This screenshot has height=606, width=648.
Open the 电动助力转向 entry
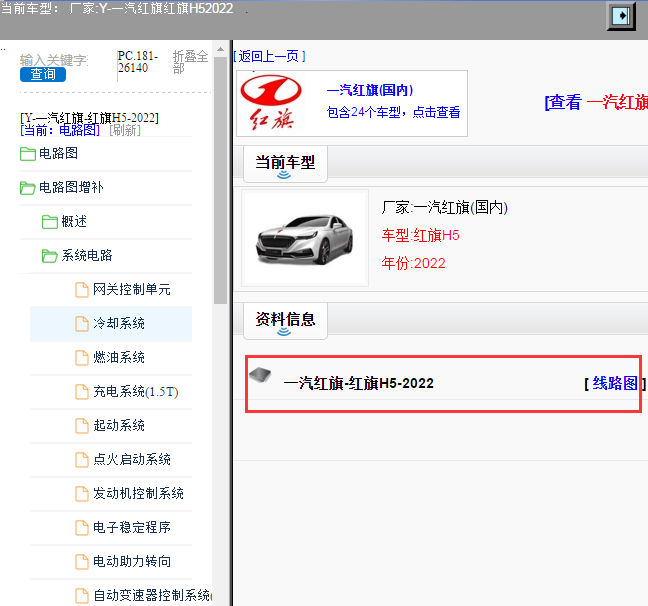coord(131,561)
